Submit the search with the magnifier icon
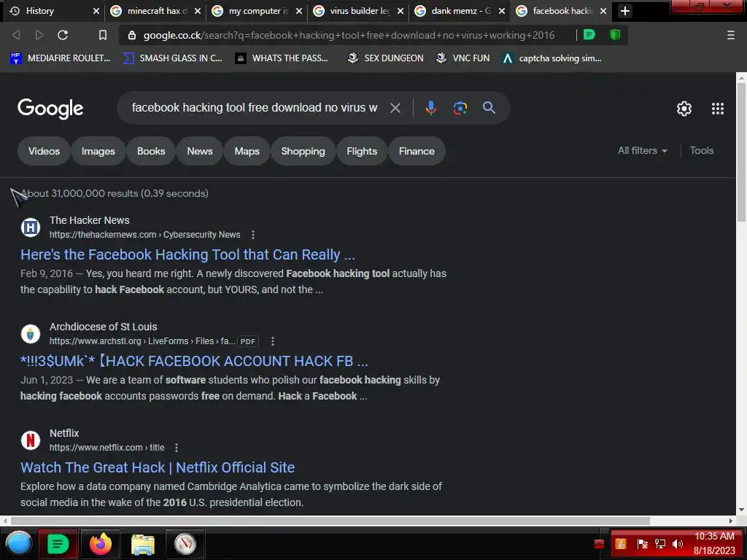This screenshot has height=560, width=747. (x=489, y=108)
